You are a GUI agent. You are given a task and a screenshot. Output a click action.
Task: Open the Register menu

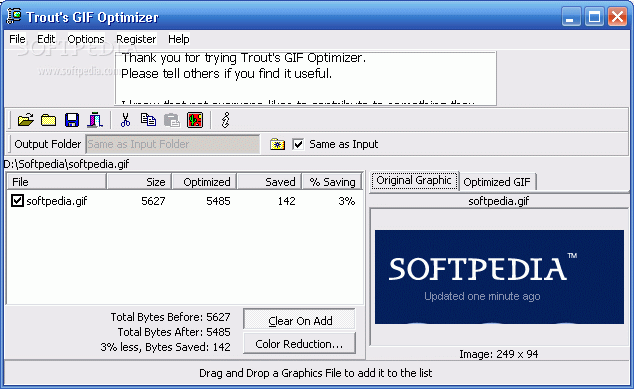136,39
